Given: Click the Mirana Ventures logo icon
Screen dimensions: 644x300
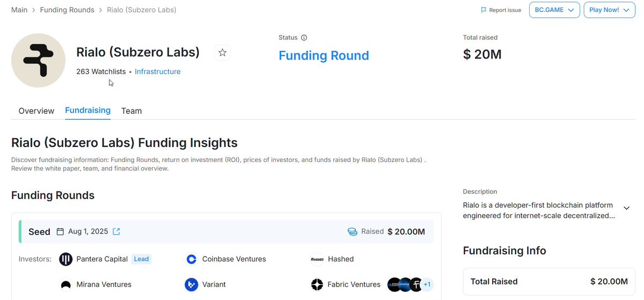Looking at the screenshot, I should (x=65, y=284).
